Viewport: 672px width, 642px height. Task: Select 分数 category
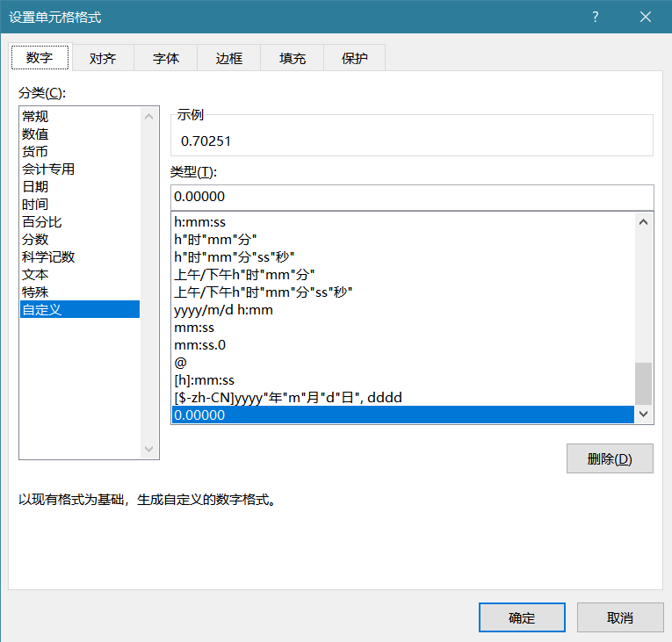click(x=80, y=239)
